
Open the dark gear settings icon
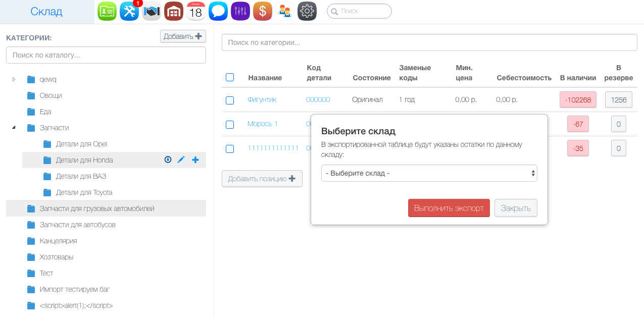tap(307, 11)
